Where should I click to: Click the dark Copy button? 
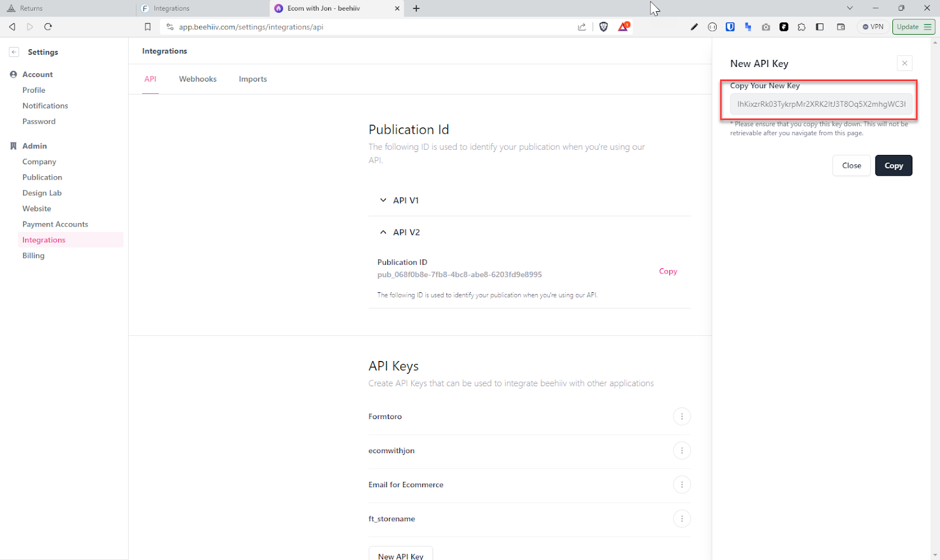point(894,166)
